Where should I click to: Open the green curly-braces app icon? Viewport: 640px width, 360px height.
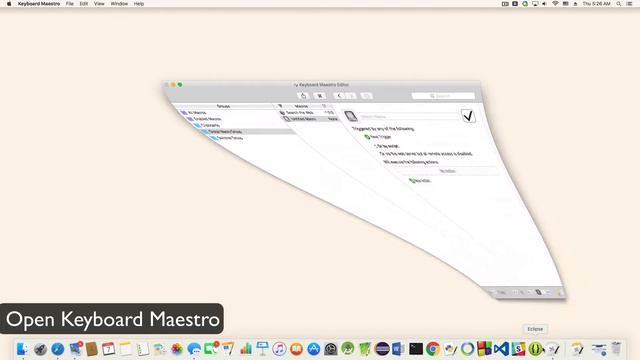[x=536, y=349]
